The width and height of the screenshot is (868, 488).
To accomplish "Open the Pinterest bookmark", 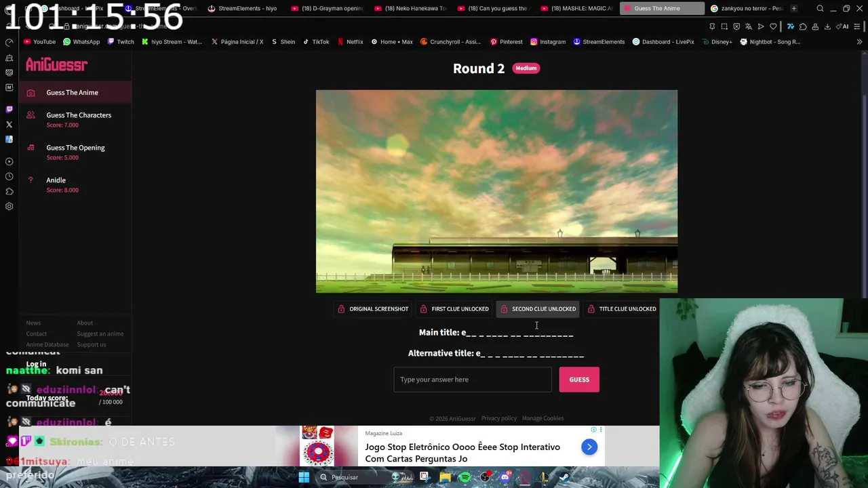I will (x=507, y=42).
